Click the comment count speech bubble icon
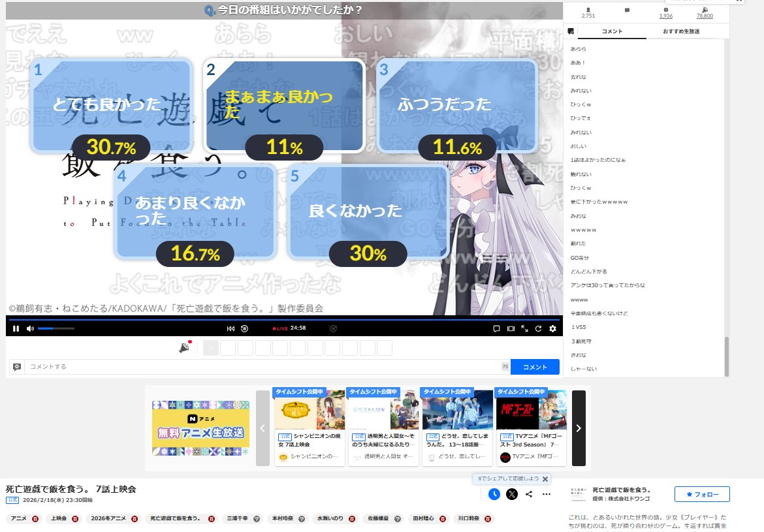 click(627, 10)
